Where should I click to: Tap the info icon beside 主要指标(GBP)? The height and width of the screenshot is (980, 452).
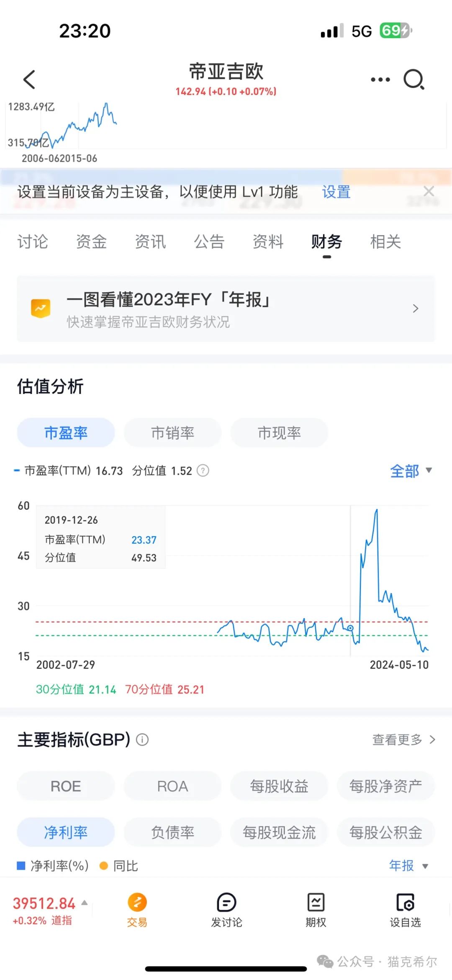(x=142, y=740)
